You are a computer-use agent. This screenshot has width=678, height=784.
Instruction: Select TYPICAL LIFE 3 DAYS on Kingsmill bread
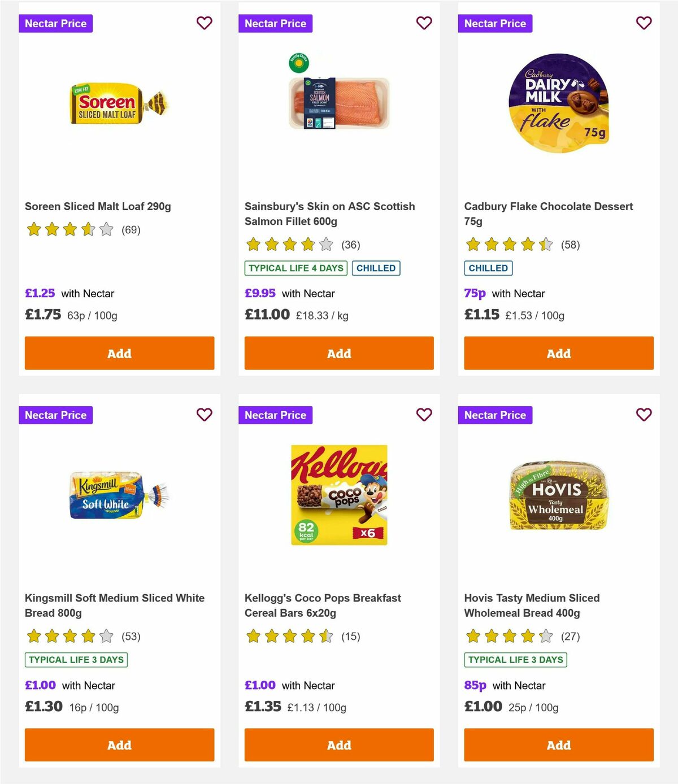pyautogui.click(x=76, y=660)
